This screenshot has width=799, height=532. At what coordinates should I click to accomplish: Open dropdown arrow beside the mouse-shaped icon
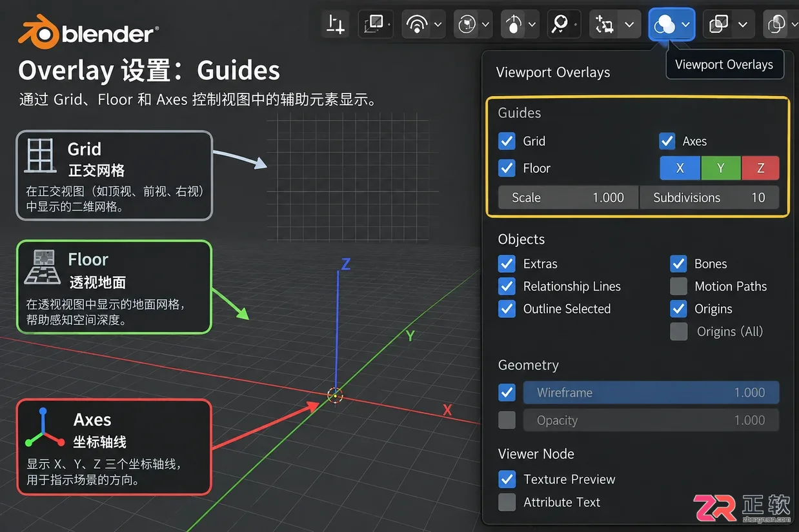[532, 25]
